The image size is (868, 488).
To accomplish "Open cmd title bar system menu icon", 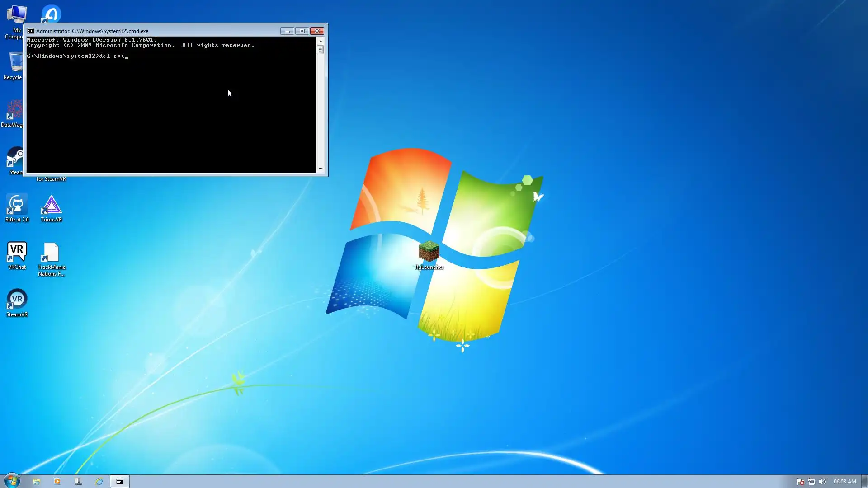I will 30,31.
